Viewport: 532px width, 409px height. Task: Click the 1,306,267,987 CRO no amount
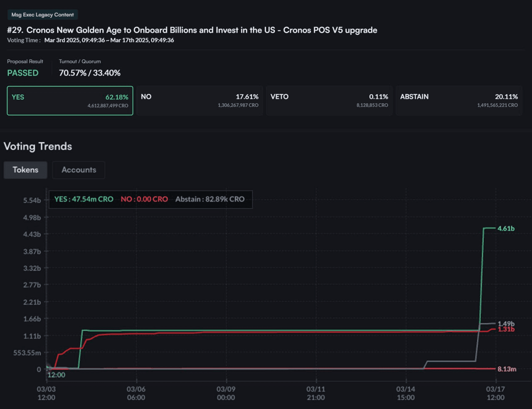(238, 105)
